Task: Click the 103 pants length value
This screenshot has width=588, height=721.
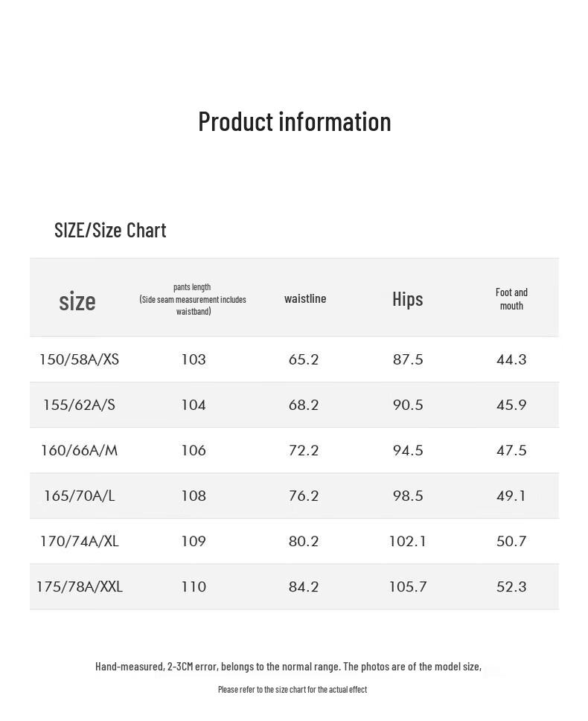Action: (x=194, y=360)
